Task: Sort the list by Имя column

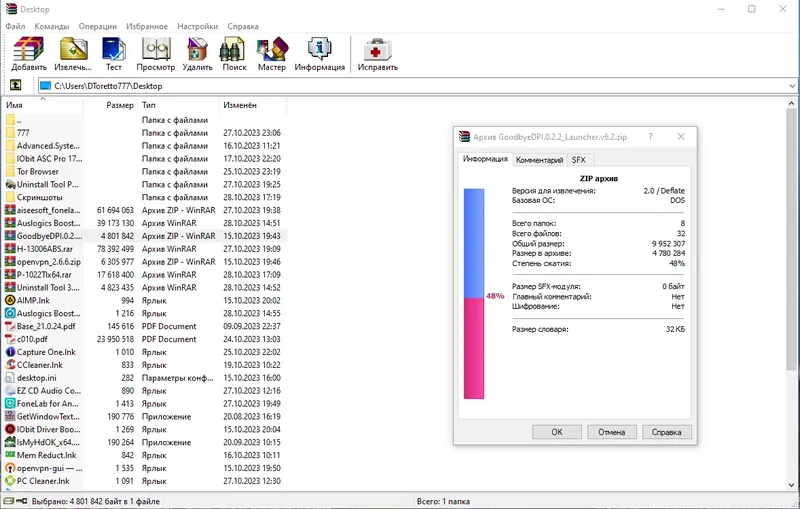Action: [42, 105]
